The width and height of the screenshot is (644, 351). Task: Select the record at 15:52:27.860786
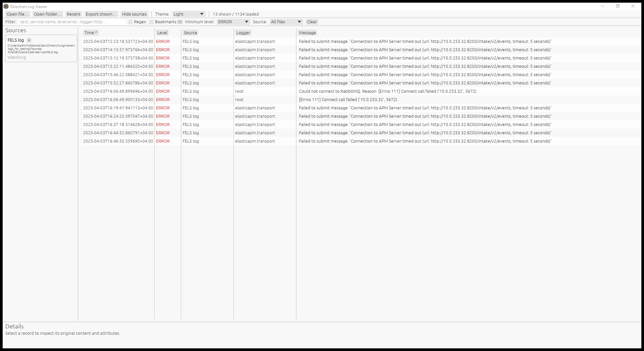[x=360, y=83]
